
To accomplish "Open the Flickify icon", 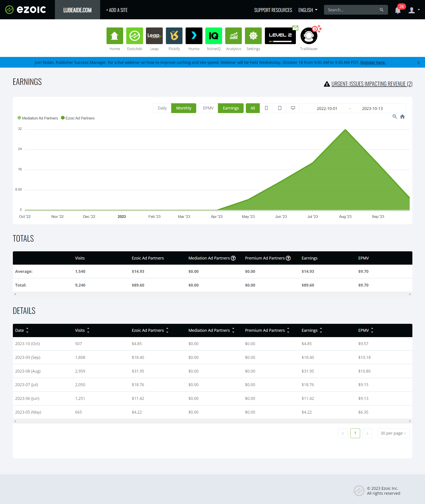I will point(174,36).
